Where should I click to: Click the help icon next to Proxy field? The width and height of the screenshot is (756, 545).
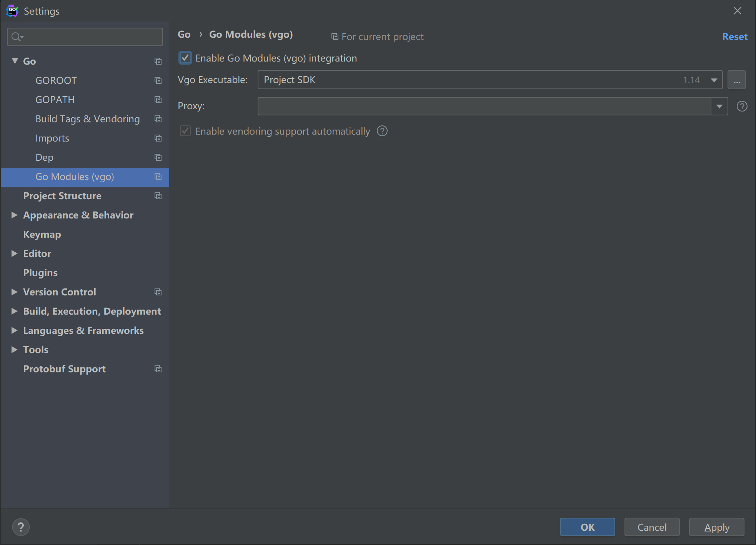[742, 106]
